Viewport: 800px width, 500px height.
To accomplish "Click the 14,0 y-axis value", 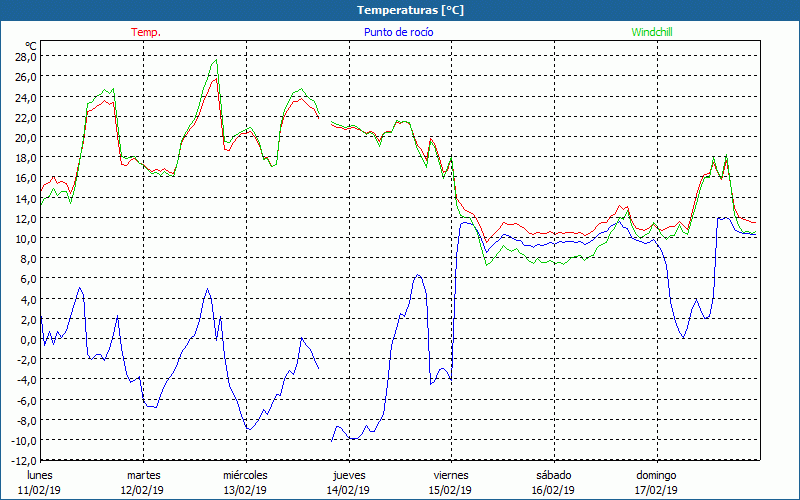I will click(x=27, y=198).
